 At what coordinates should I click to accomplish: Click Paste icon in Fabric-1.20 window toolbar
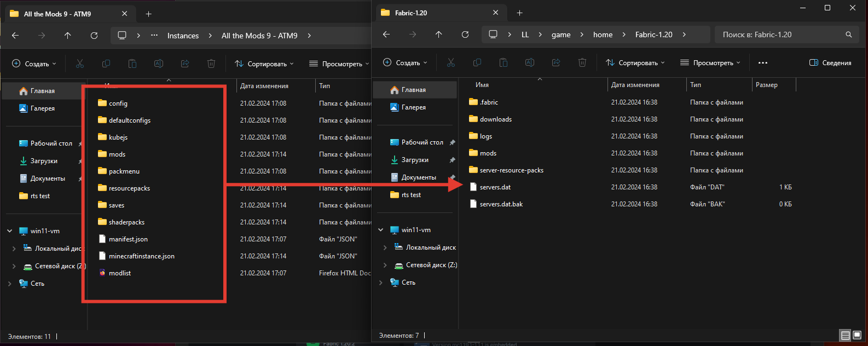tap(504, 63)
